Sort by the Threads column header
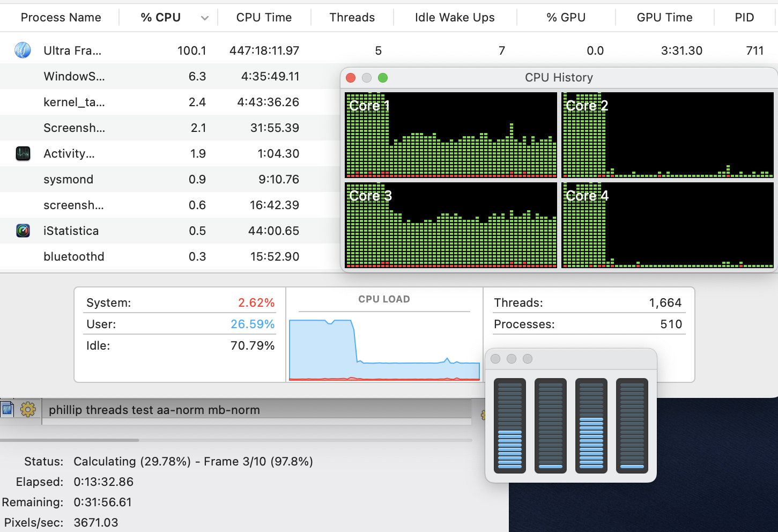This screenshot has width=778, height=532. point(352,18)
